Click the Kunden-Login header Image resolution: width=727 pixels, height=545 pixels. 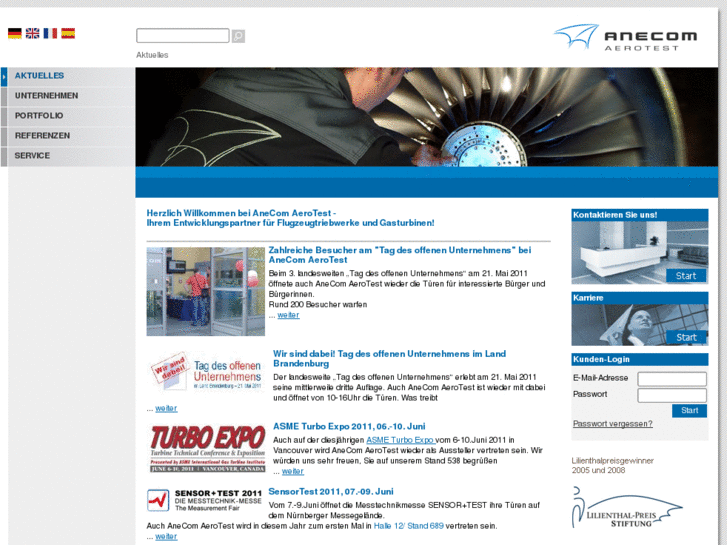[640, 359]
